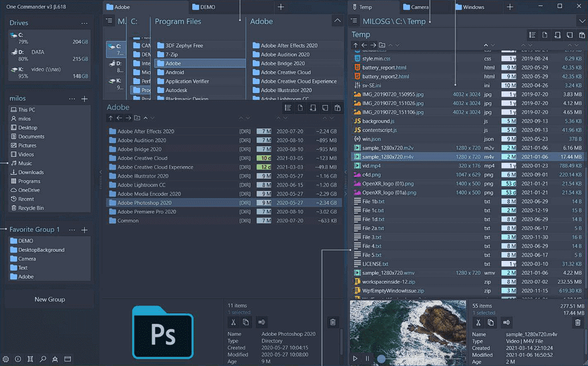Viewport: 588px width, 366px height.
Task: Sort Adobe date column descending with down arrow
Action: point(285,118)
